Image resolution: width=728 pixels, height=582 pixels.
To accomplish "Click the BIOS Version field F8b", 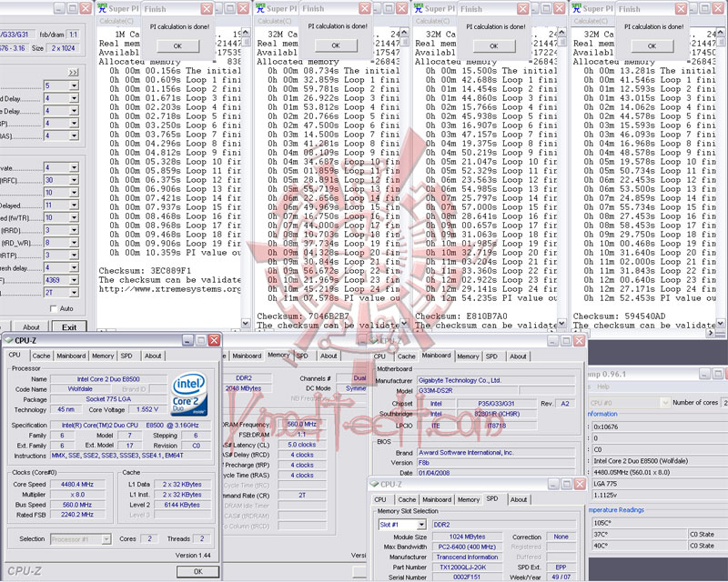I will [496, 463].
